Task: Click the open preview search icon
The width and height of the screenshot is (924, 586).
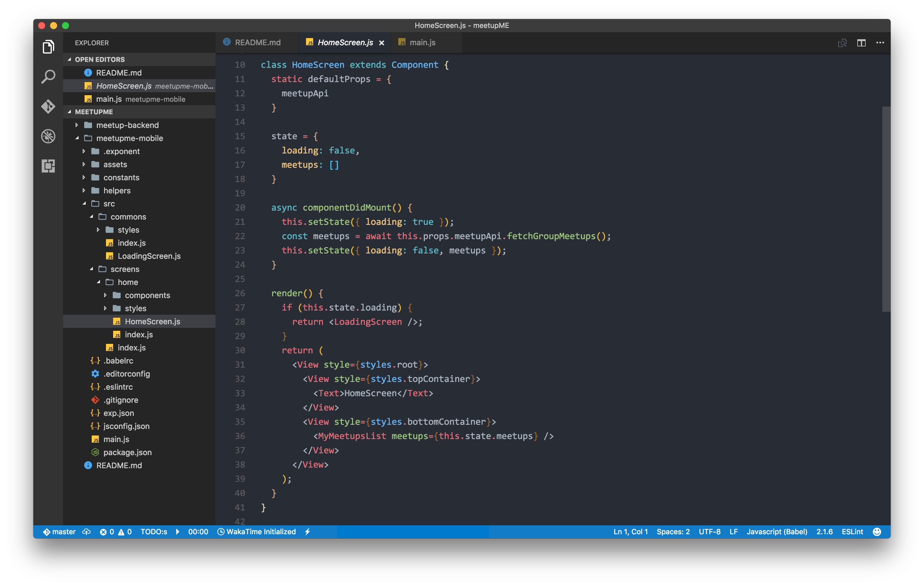Action: [x=842, y=43]
